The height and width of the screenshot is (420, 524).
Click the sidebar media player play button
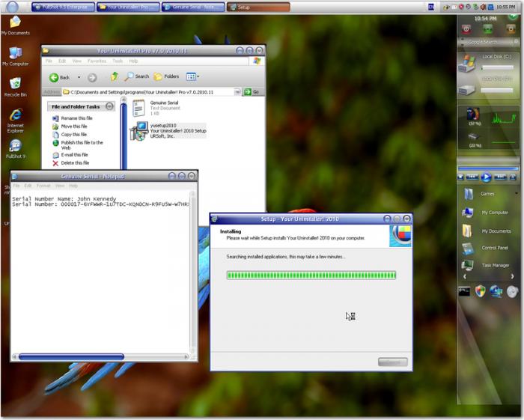click(x=486, y=177)
